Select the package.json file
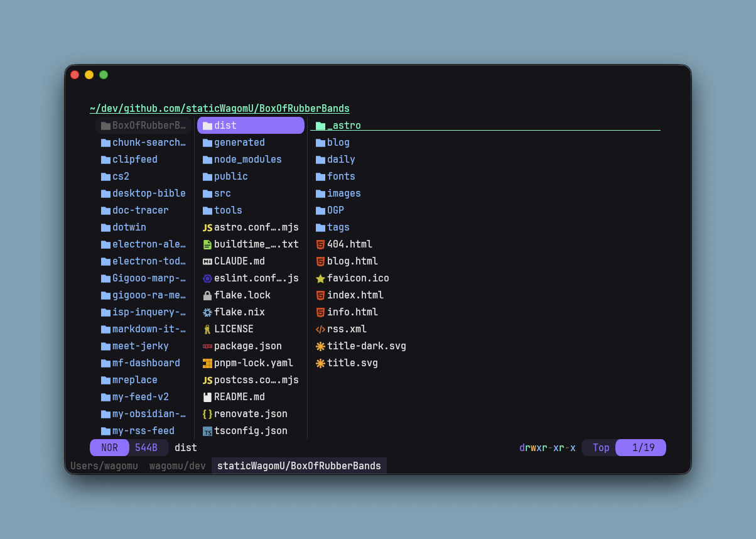Image resolution: width=756 pixels, height=539 pixels. click(x=247, y=346)
